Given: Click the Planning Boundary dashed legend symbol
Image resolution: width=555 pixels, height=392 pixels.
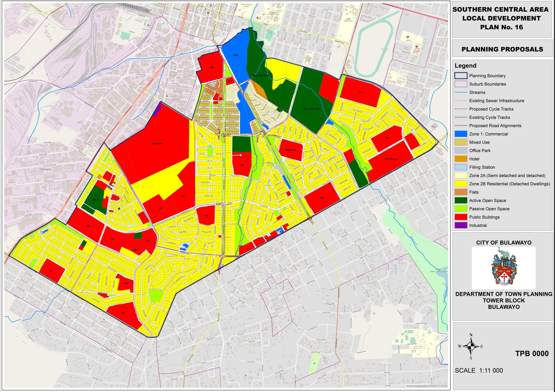Looking at the screenshot, I should (x=460, y=76).
